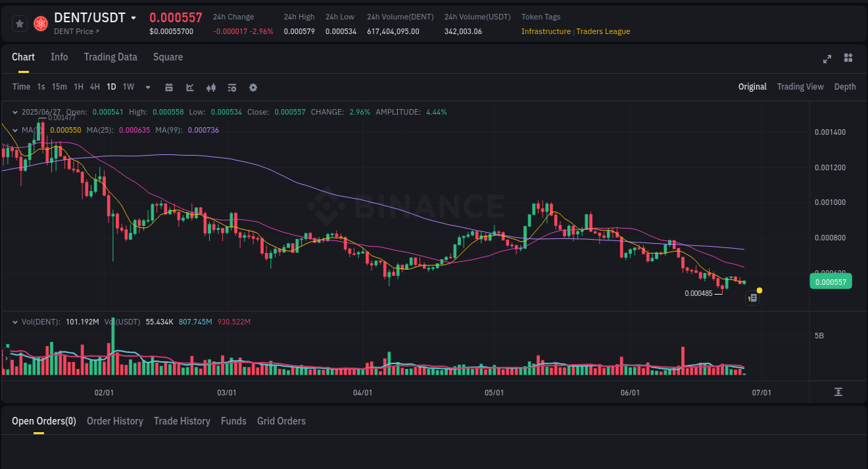
Task: Select the candlestick chart style icon
Action: [211, 88]
